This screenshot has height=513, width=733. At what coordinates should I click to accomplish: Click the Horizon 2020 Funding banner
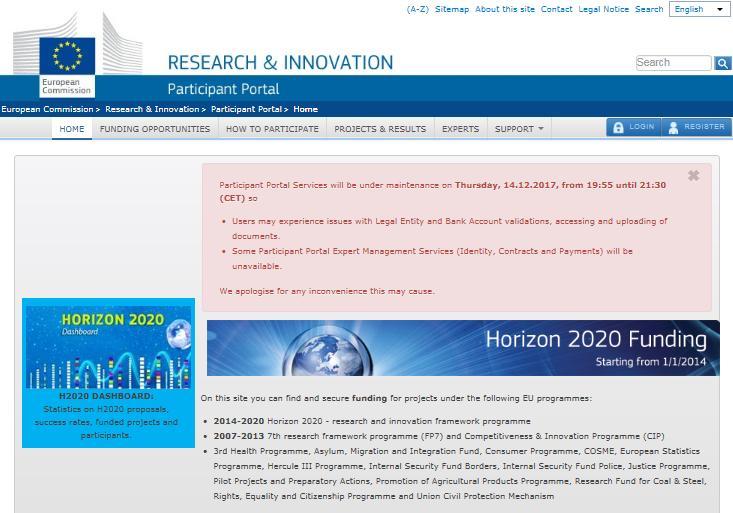[x=463, y=348]
